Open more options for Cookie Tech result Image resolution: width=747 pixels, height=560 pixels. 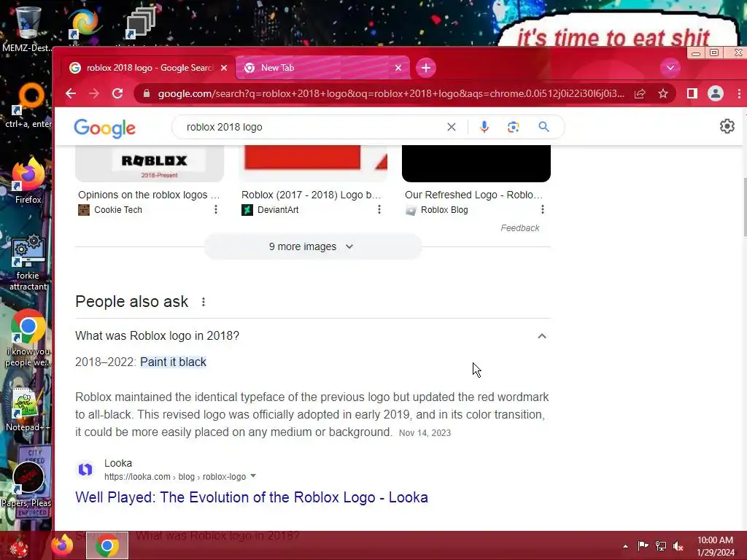pyautogui.click(x=216, y=209)
